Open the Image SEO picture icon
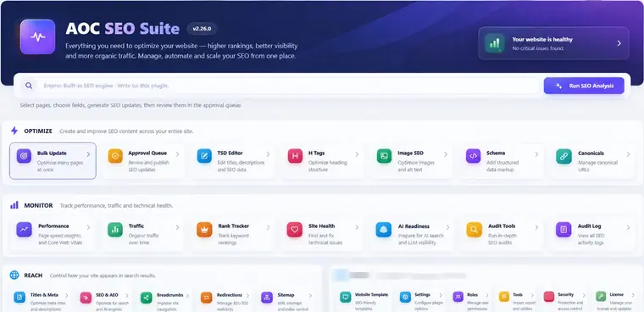This screenshot has width=644, height=312. coord(384,156)
